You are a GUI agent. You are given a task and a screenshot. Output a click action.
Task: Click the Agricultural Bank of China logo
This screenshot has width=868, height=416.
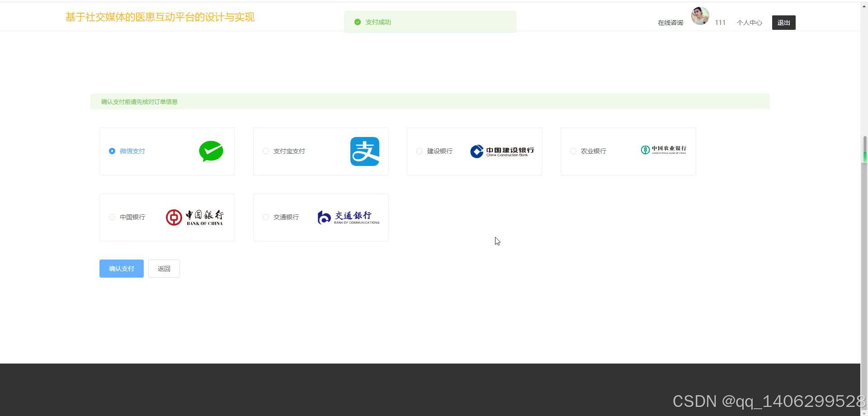[x=663, y=150]
